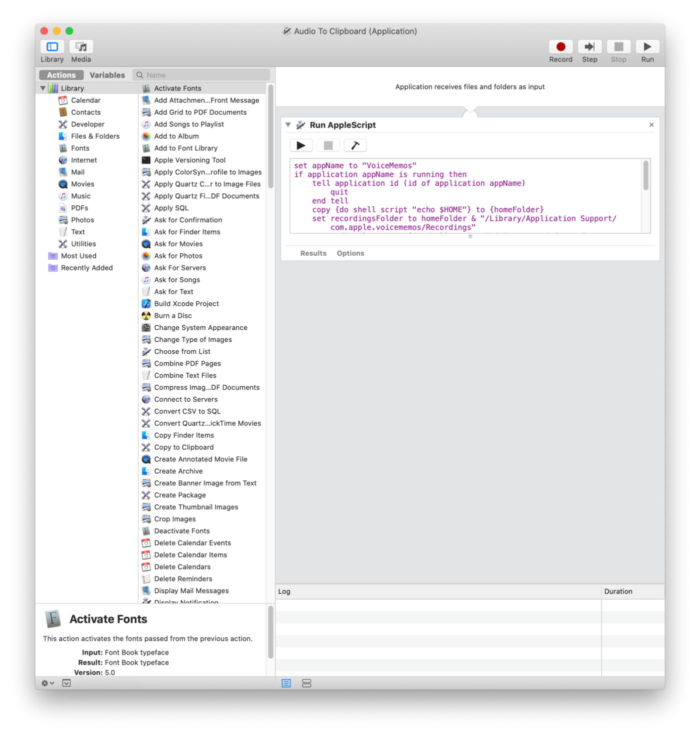Select Developer category in the library
Viewport: 700px width, 736px height.
pos(87,124)
